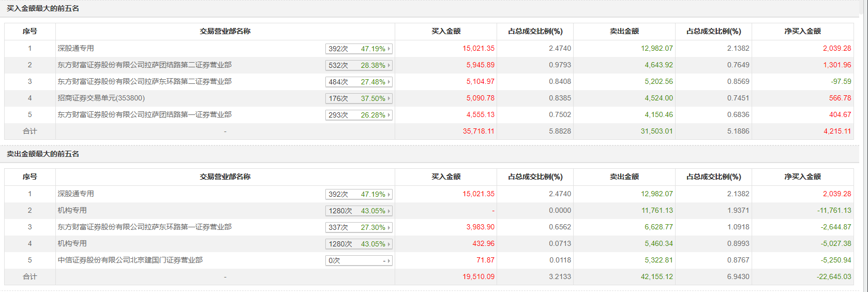Click the 卖出金额最大的前五名 section title
This screenshot has width=868, height=292.
[43, 154]
